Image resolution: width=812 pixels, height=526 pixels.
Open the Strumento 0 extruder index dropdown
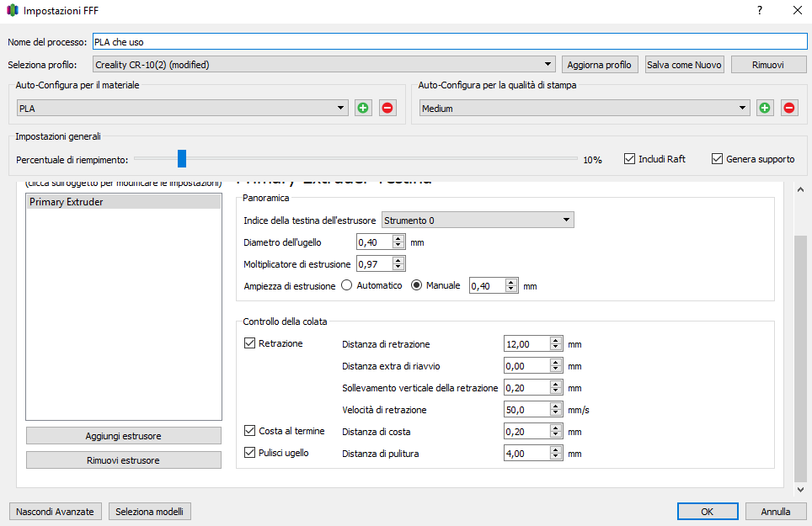tap(478, 220)
